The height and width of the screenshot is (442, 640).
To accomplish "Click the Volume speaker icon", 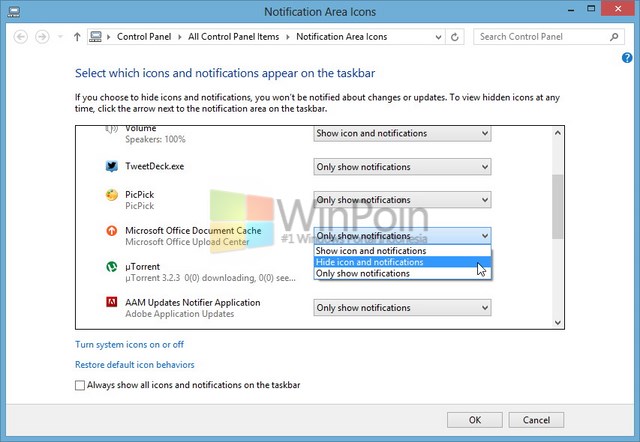I will [x=111, y=129].
